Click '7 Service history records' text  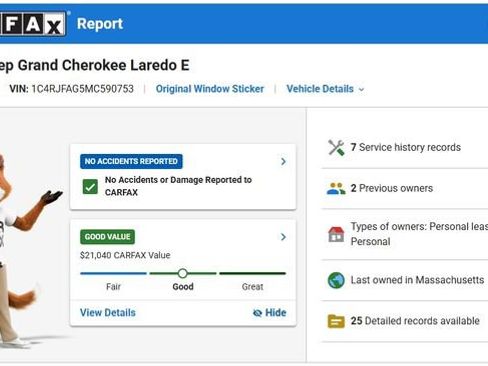pyautogui.click(x=406, y=147)
